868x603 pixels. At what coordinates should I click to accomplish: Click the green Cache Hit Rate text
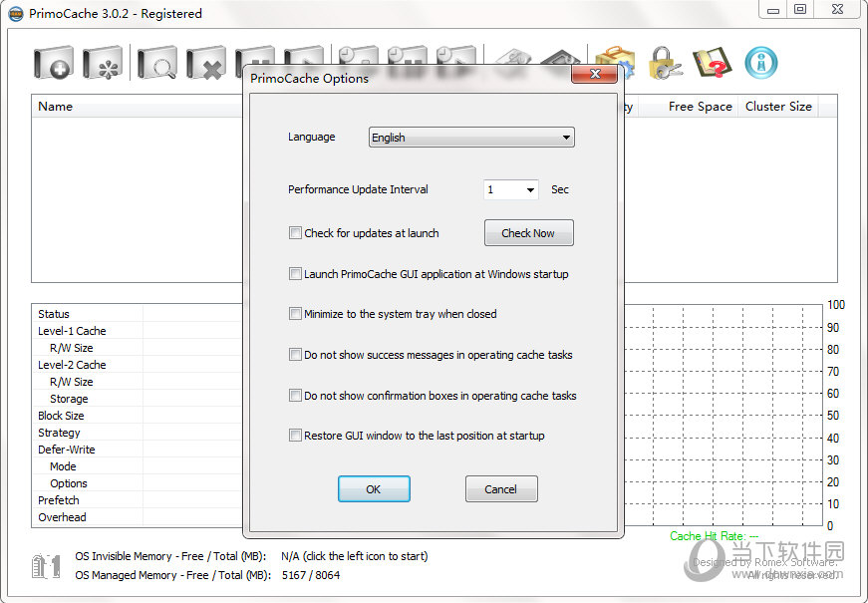click(x=715, y=536)
